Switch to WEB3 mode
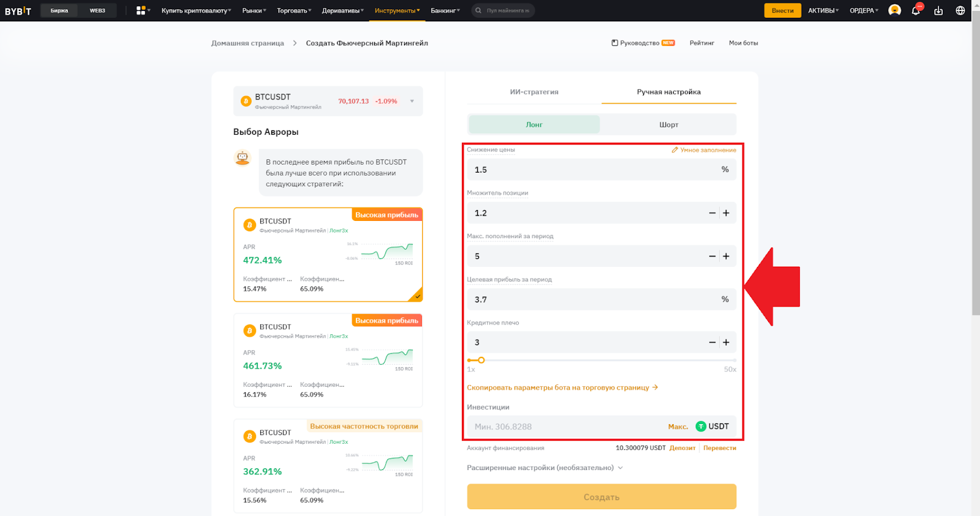980x516 pixels. pos(97,10)
